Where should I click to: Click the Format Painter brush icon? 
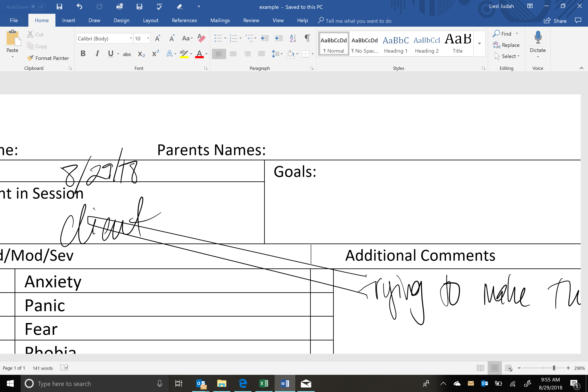tap(30, 58)
